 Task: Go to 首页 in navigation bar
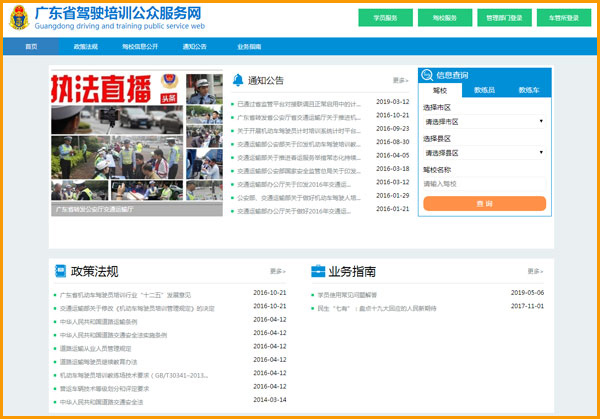tap(31, 47)
